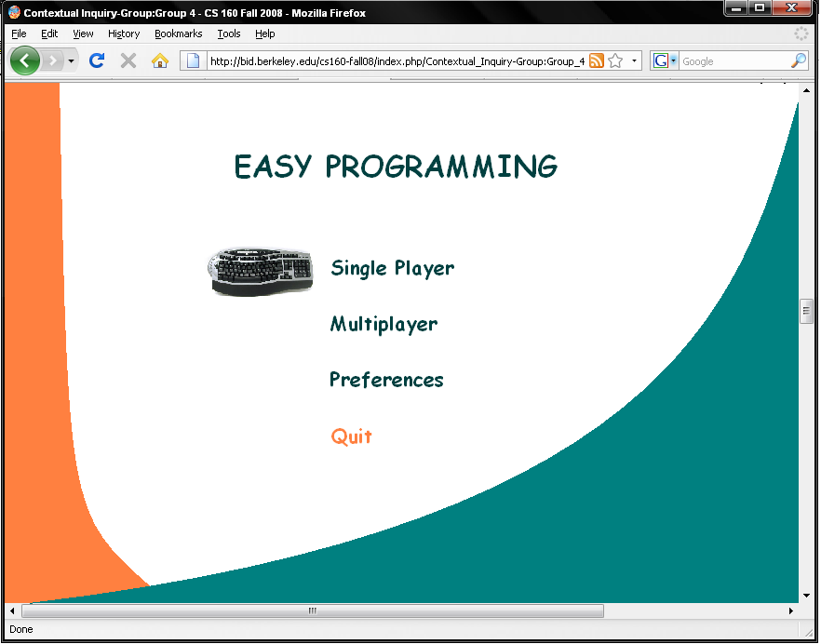This screenshot has width=821, height=644.
Task: Subscribe via the orange RSS feed icon
Action: [x=597, y=60]
